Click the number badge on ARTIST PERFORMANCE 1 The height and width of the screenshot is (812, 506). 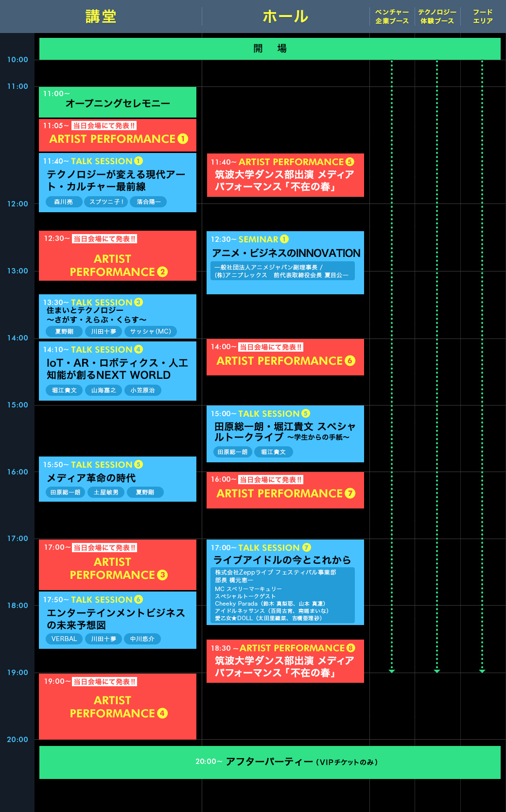(183, 139)
